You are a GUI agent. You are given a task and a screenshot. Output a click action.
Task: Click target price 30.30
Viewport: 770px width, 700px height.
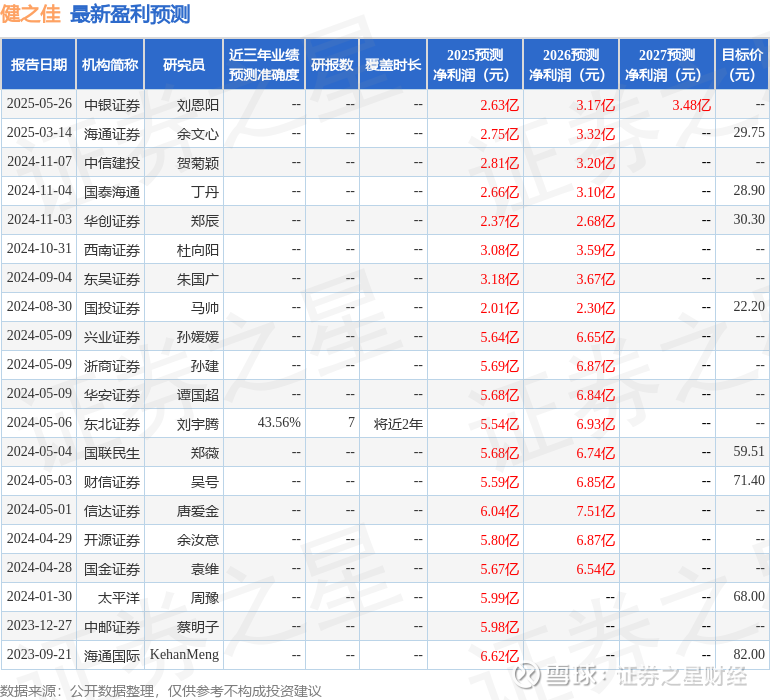click(x=749, y=220)
